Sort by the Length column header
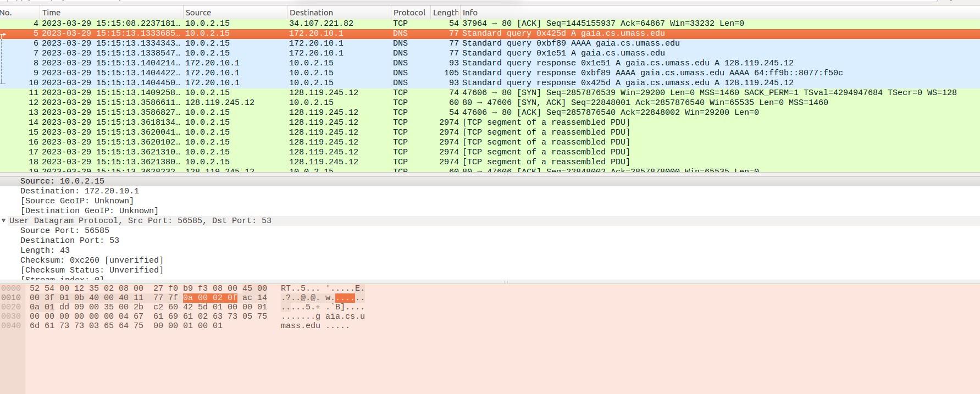This screenshot has height=394, width=980. (x=445, y=12)
